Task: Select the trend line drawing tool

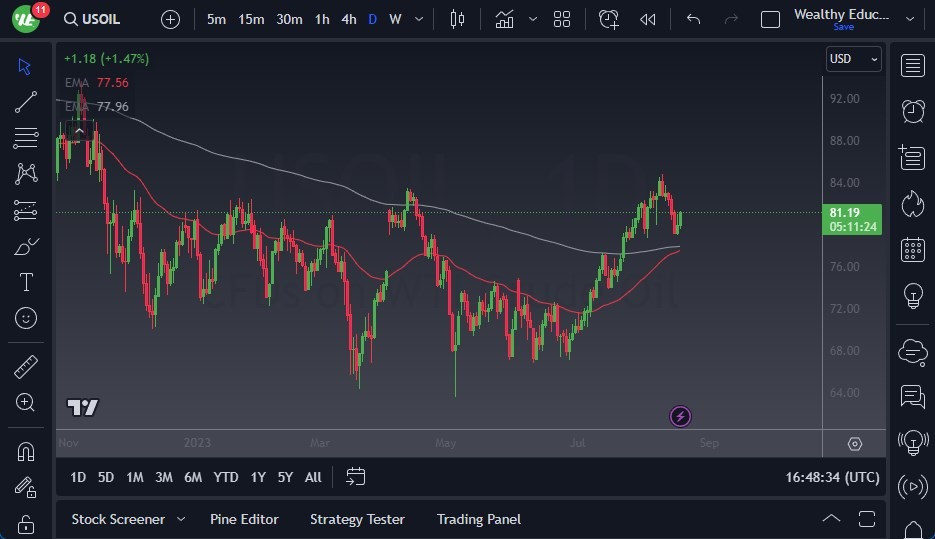Action: coord(26,102)
